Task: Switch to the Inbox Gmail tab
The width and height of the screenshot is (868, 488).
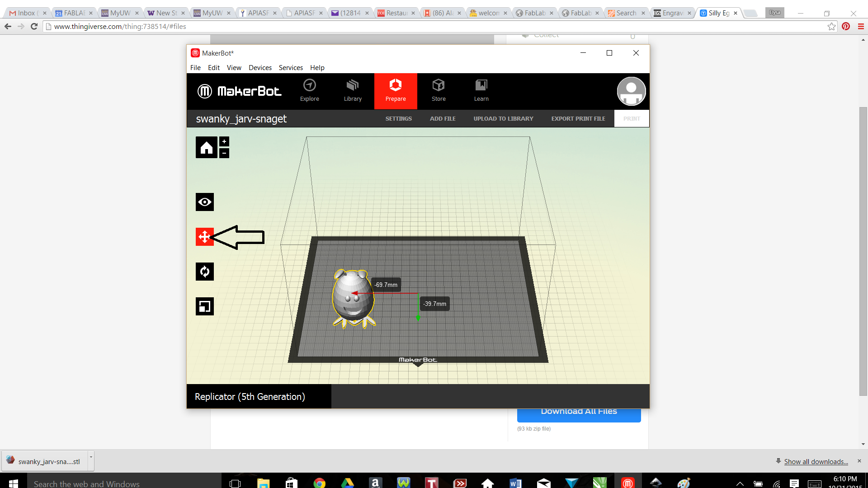Action: [27, 13]
